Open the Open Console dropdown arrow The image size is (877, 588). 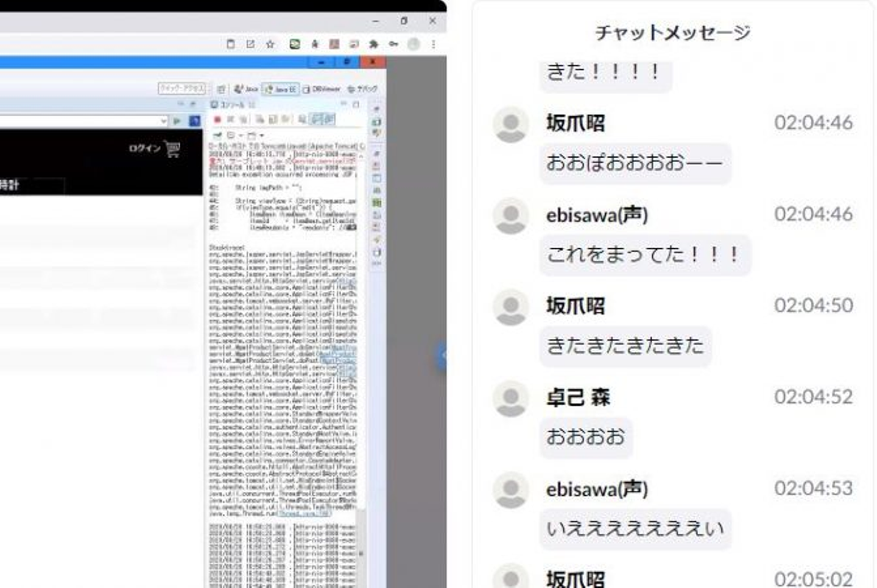point(262,135)
